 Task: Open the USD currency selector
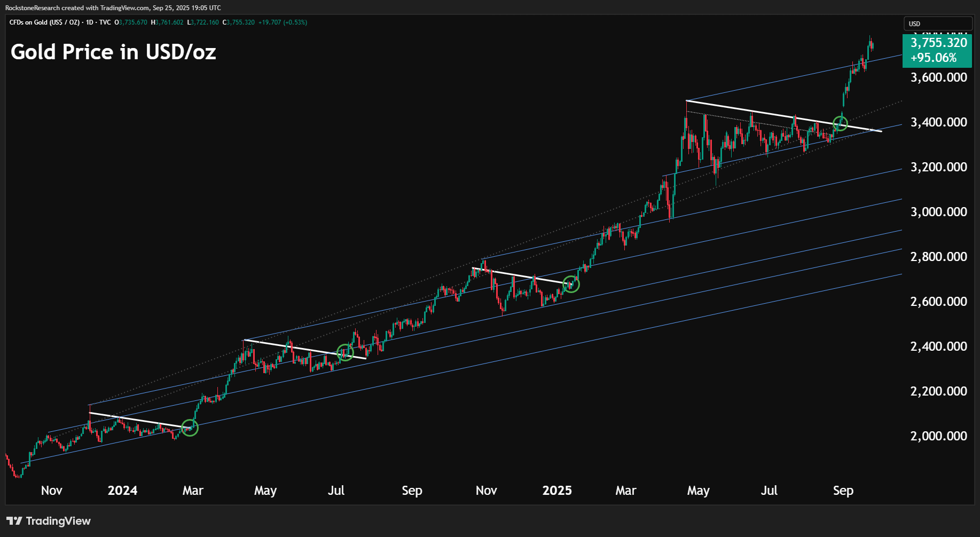937,23
